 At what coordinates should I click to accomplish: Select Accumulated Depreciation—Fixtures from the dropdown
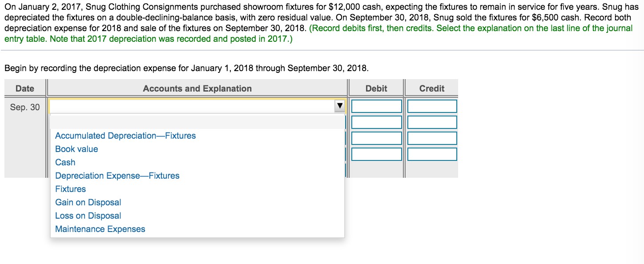click(x=125, y=136)
